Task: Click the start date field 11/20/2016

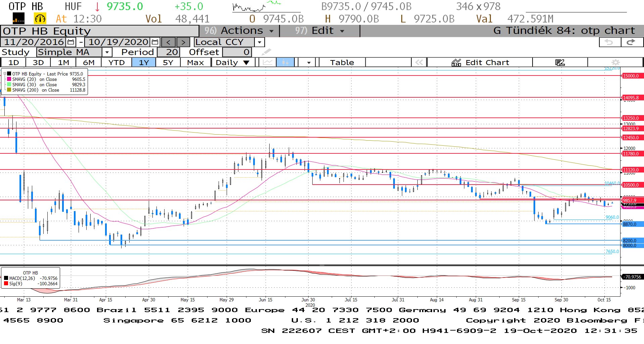Action: coord(34,42)
